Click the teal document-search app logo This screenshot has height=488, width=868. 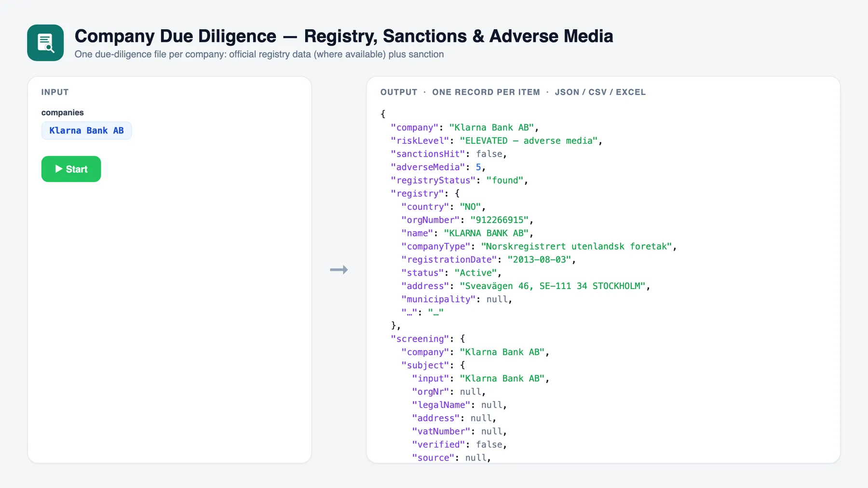tap(45, 43)
